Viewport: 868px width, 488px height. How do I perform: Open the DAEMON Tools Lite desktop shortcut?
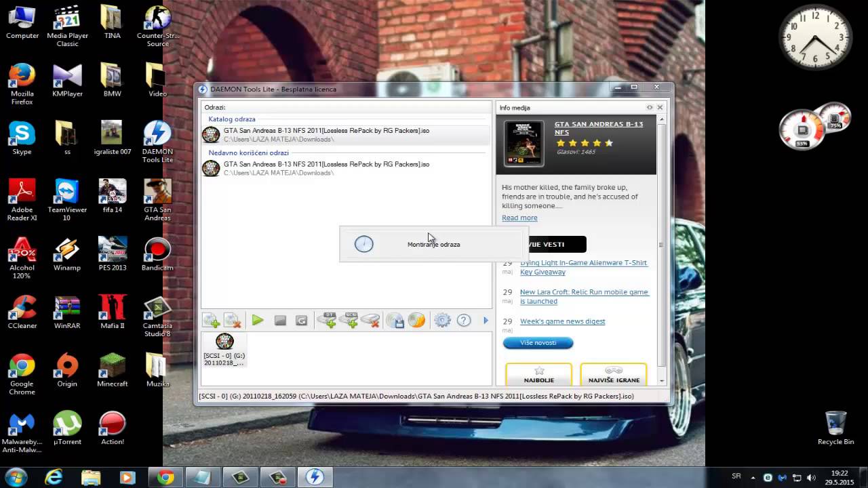coord(157,142)
